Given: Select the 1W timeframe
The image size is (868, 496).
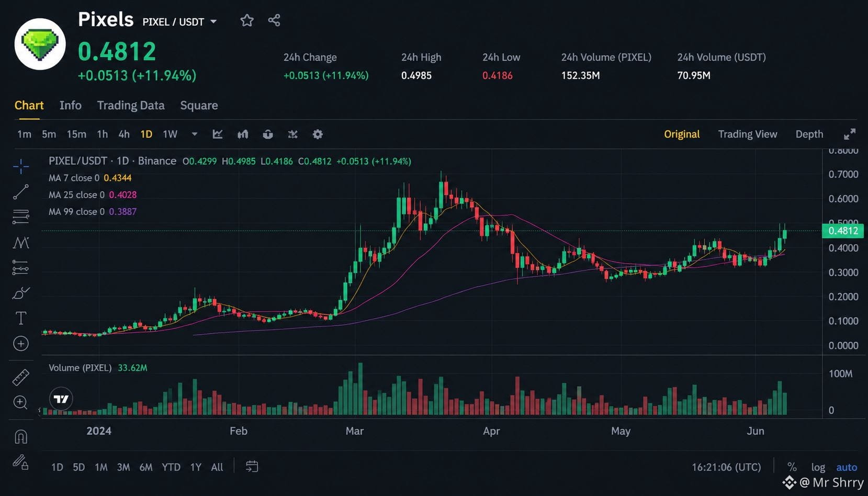Looking at the screenshot, I should 170,134.
